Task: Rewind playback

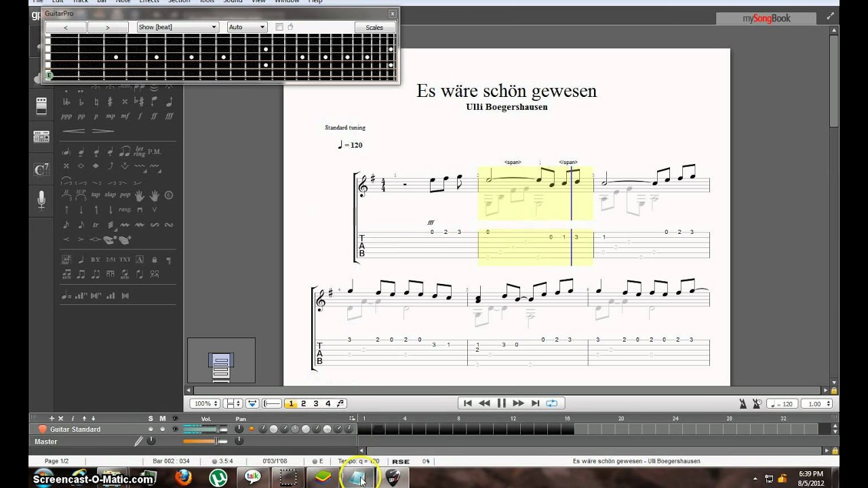Action: coord(484,403)
